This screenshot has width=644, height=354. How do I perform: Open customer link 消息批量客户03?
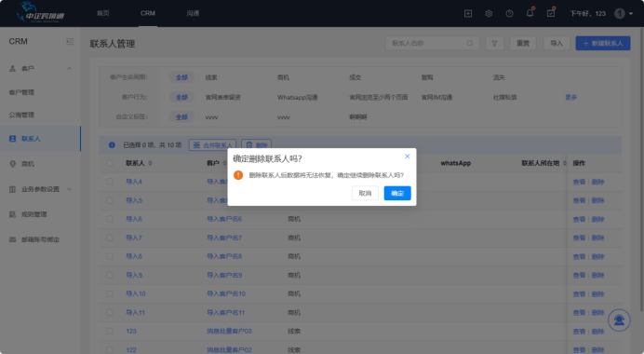click(x=229, y=332)
